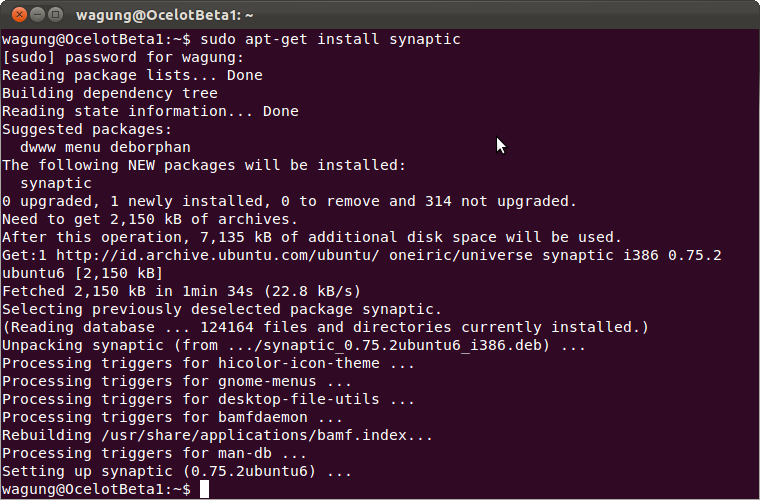Viewport: 760px width, 500px height.
Task: Click the synaptic_0.75.2ubuntu6_i386.deb filename text
Action: (x=419, y=345)
